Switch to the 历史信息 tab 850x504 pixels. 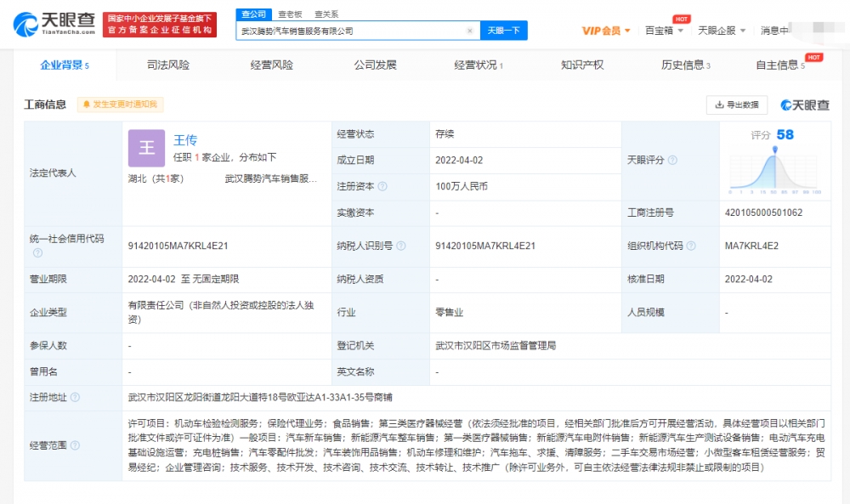tap(686, 65)
